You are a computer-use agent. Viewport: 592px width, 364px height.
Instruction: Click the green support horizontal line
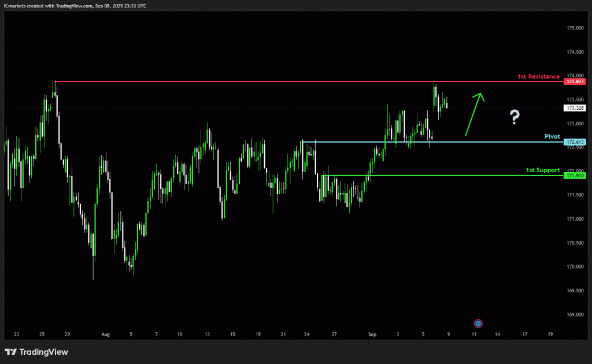[x=442, y=176]
